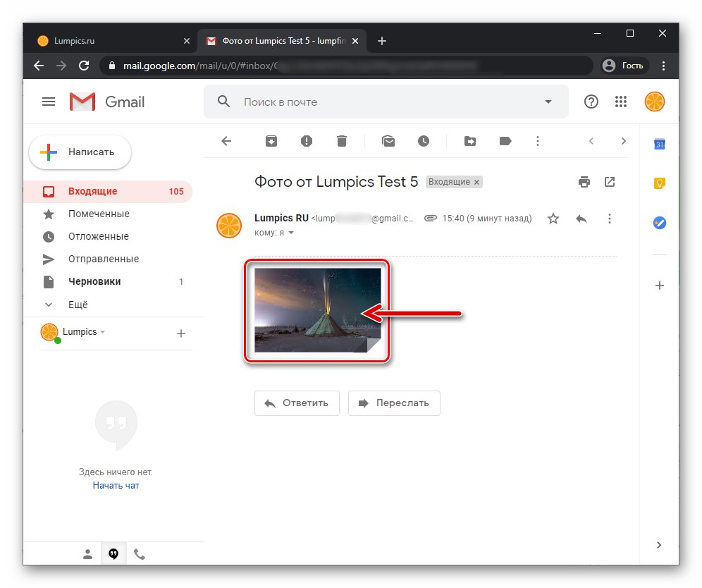Click the 'Начать чат' link
The height and width of the screenshot is (588, 702).
(116, 486)
